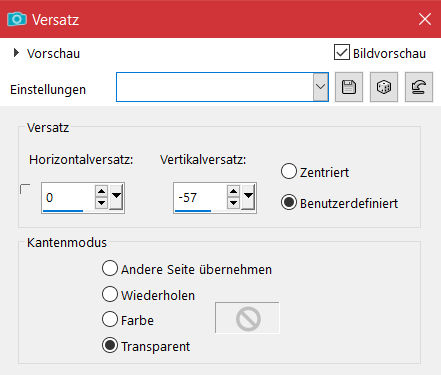Screen dimensions: 441x375
Task: Open the Vertikalversatz slider dropdown arrow
Action: [x=248, y=197]
